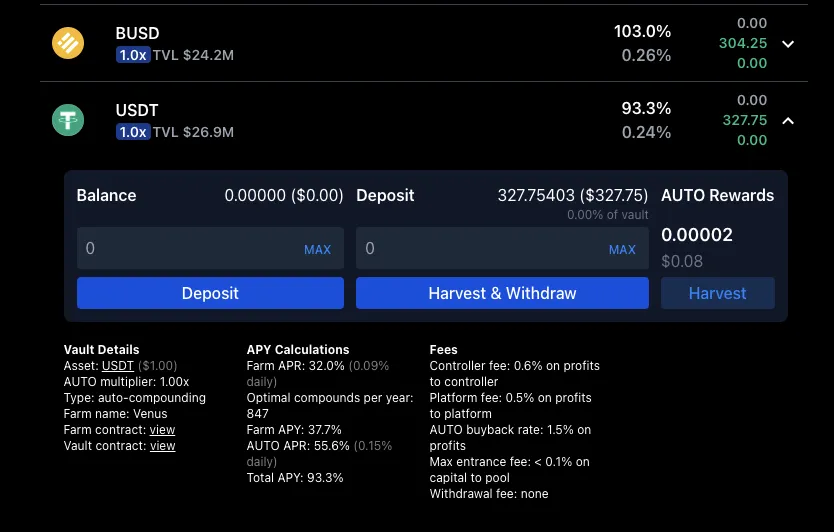Click the Harvest & Withdraw button

pos(502,293)
